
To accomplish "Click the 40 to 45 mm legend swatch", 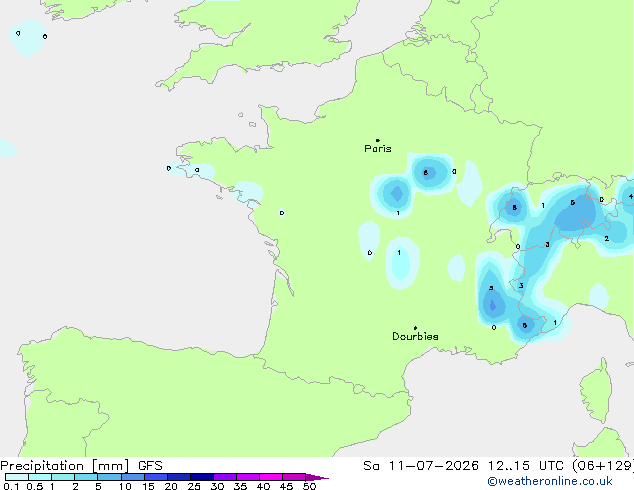I will click(x=271, y=477).
